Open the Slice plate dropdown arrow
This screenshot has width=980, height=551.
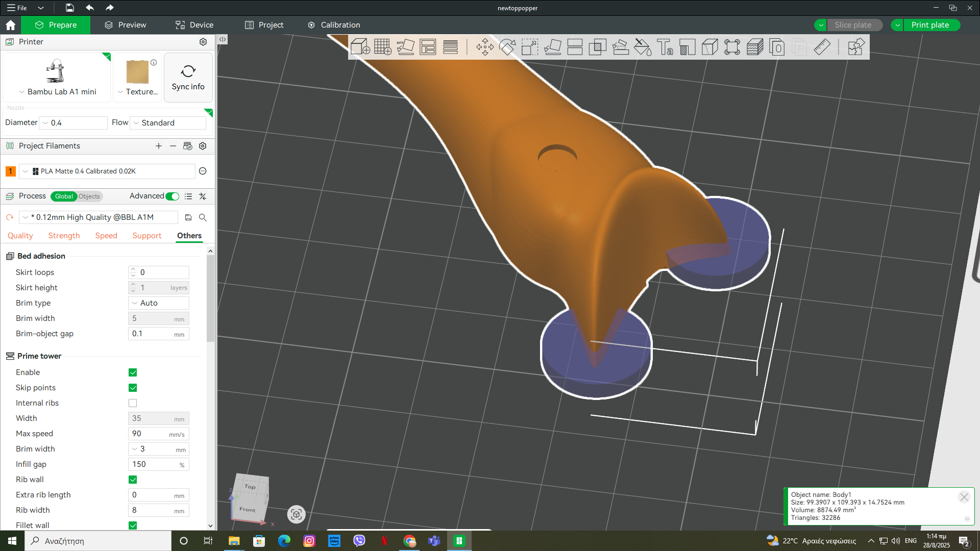click(821, 25)
